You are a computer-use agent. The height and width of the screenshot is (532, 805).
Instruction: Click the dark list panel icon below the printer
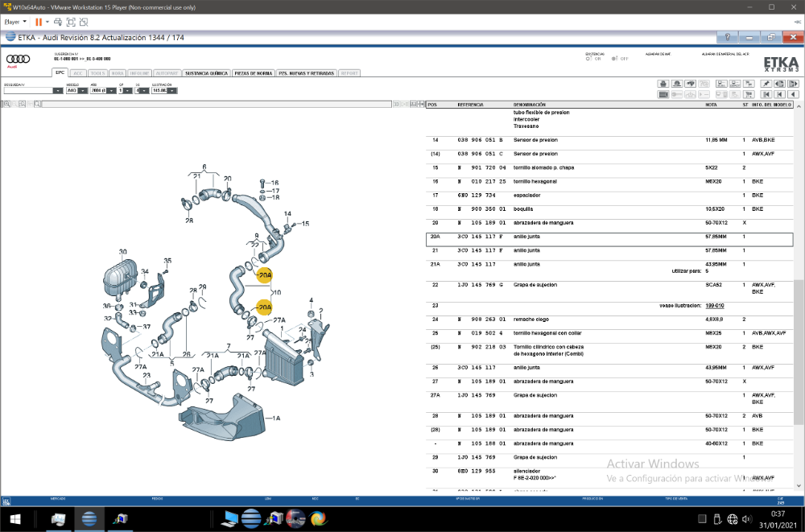tap(663, 94)
